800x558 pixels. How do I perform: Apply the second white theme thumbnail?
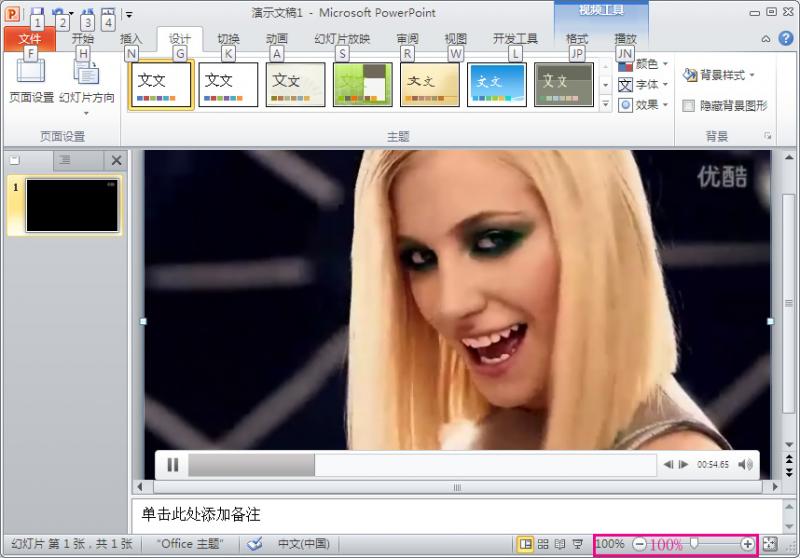tap(228, 85)
